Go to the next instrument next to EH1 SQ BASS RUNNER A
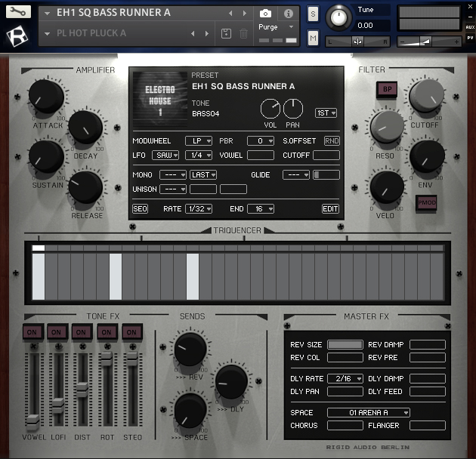 click(244, 13)
